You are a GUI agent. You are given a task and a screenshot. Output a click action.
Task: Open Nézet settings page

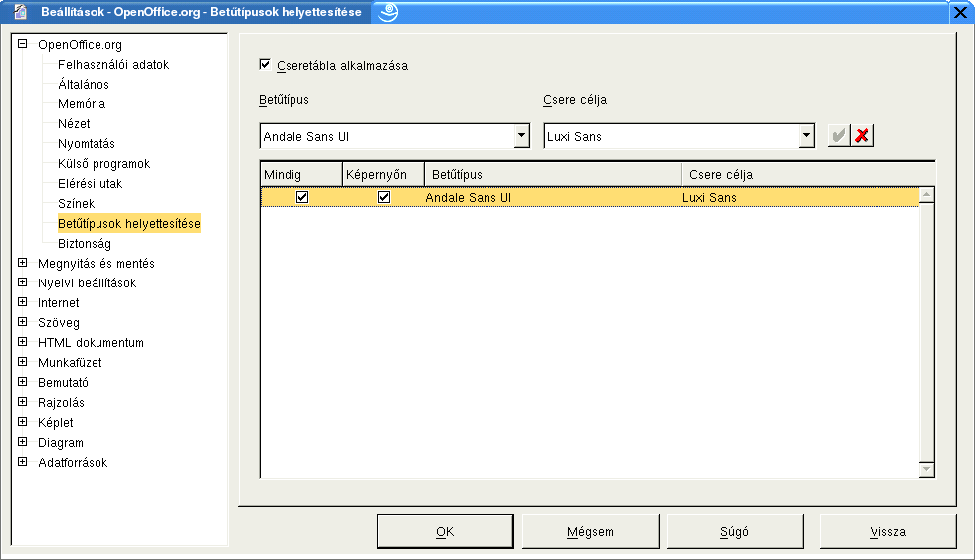pyautogui.click(x=74, y=123)
